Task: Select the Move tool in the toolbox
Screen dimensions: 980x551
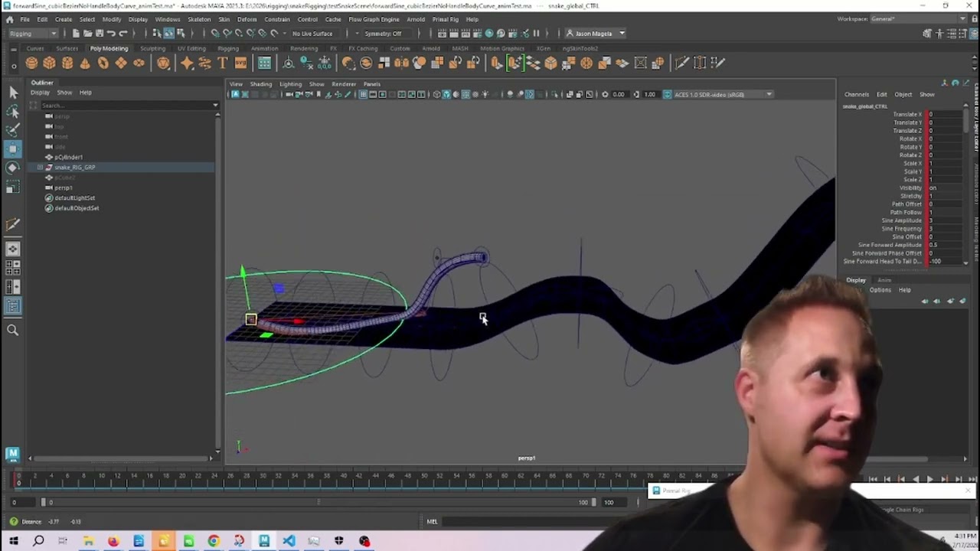Action: pos(12,148)
